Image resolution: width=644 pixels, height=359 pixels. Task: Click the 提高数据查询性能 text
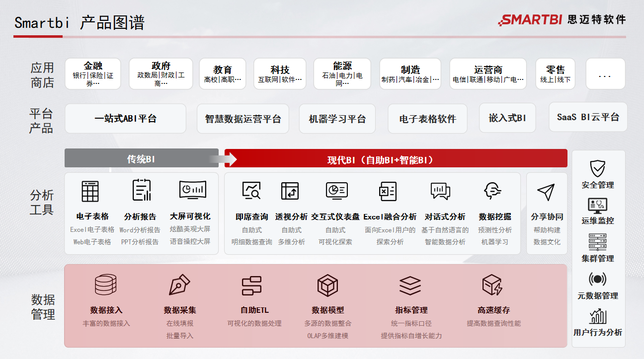(x=494, y=323)
